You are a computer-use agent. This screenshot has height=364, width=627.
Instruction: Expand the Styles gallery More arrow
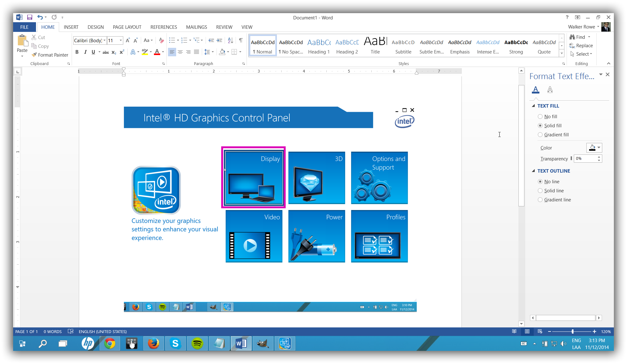point(562,53)
